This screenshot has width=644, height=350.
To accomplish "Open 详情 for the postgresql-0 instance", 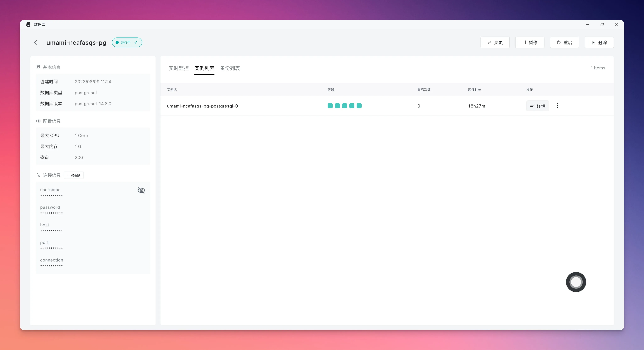I will pyautogui.click(x=538, y=106).
